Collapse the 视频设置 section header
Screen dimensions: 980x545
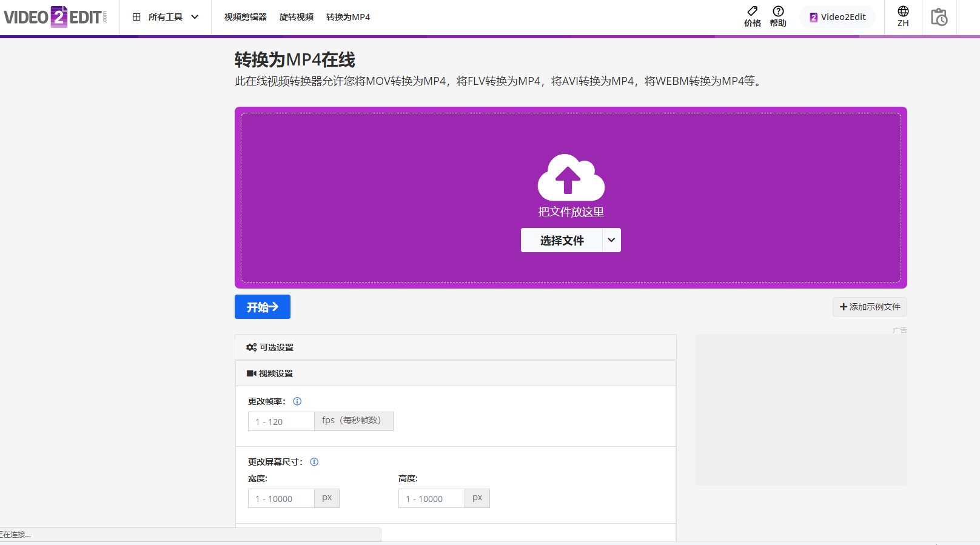455,373
